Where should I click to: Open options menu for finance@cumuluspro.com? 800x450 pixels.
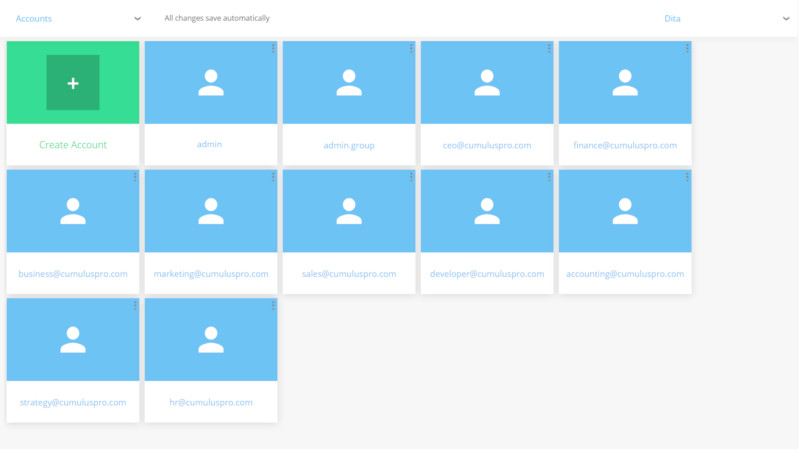[687, 48]
